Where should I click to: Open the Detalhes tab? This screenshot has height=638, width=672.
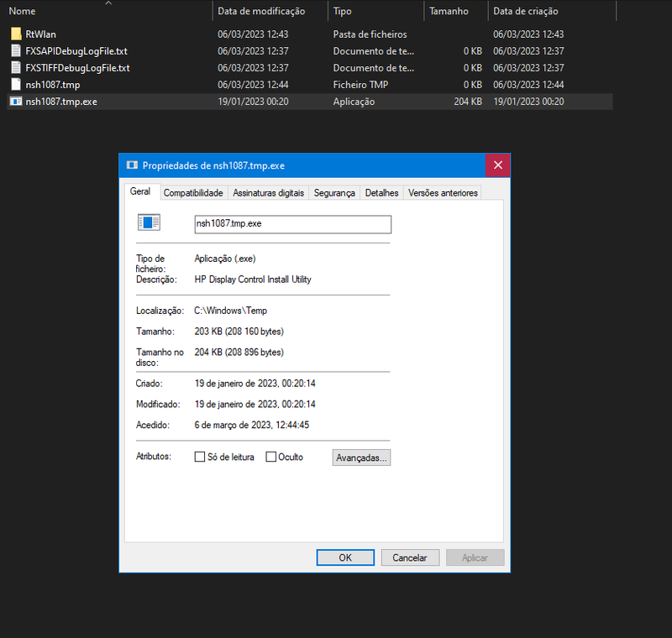tap(381, 193)
